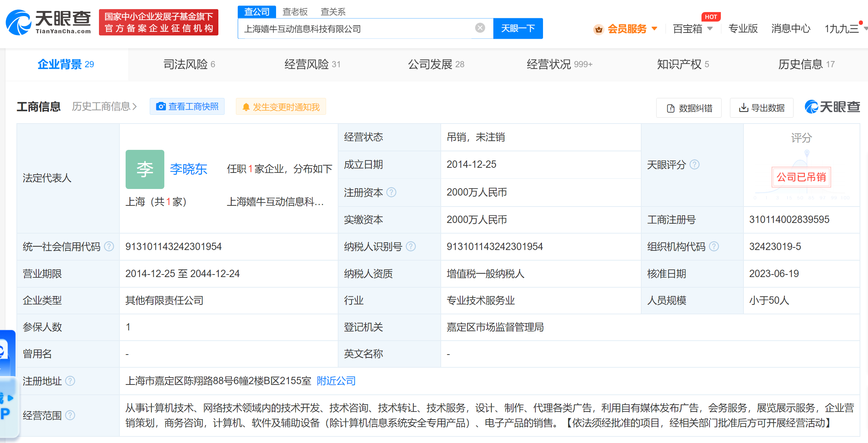Click help icon next to 天眼评分
This screenshot has height=443, width=868.
point(694,164)
